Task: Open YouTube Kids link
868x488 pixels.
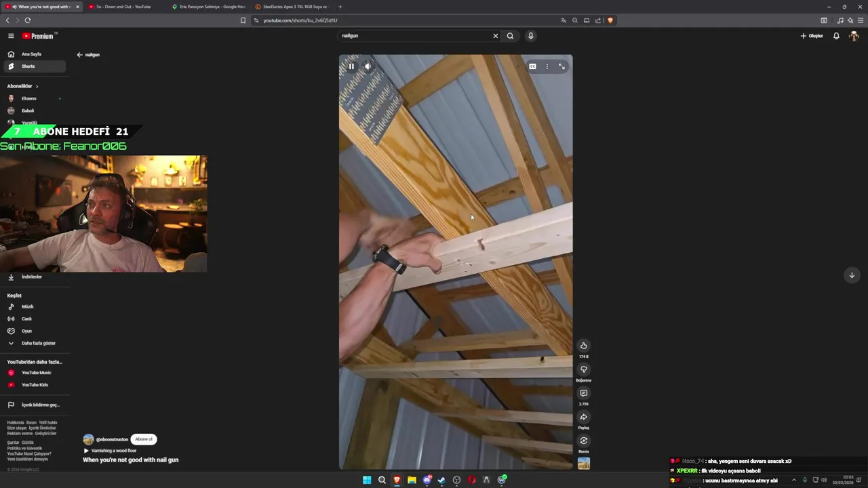Action: (x=34, y=385)
